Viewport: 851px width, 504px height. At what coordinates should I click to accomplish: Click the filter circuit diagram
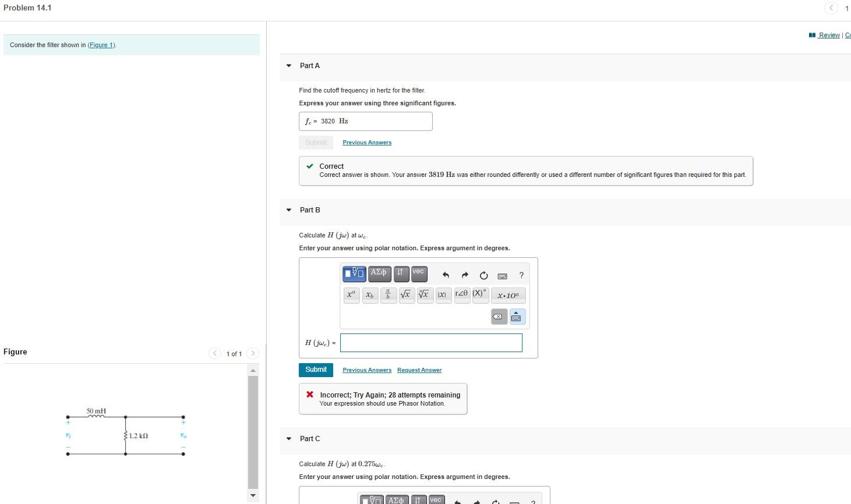125,431
